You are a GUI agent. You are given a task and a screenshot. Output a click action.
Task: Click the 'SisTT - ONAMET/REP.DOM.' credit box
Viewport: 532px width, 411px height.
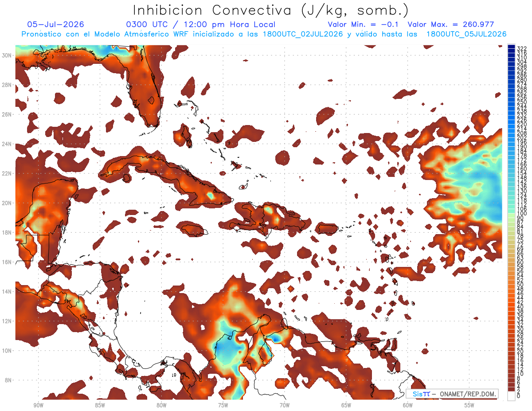pyautogui.click(x=452, y=394)
